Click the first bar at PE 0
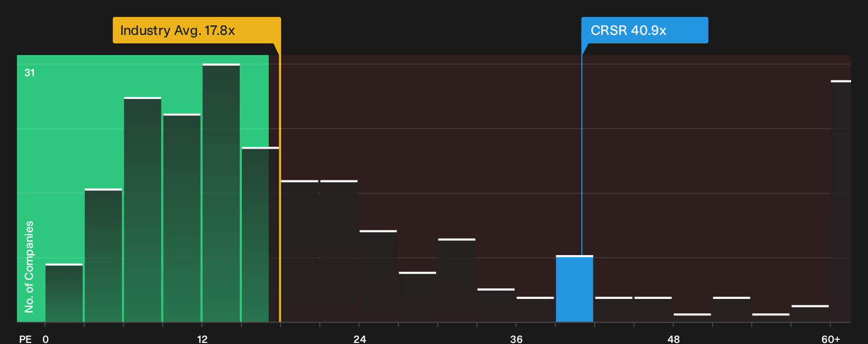 point(64,293)
